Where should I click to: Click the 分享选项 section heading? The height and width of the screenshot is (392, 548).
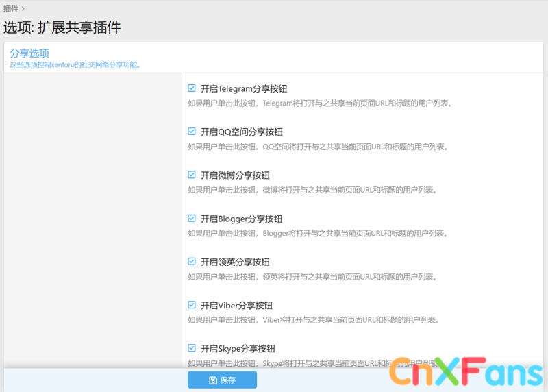tap(29, 53)
